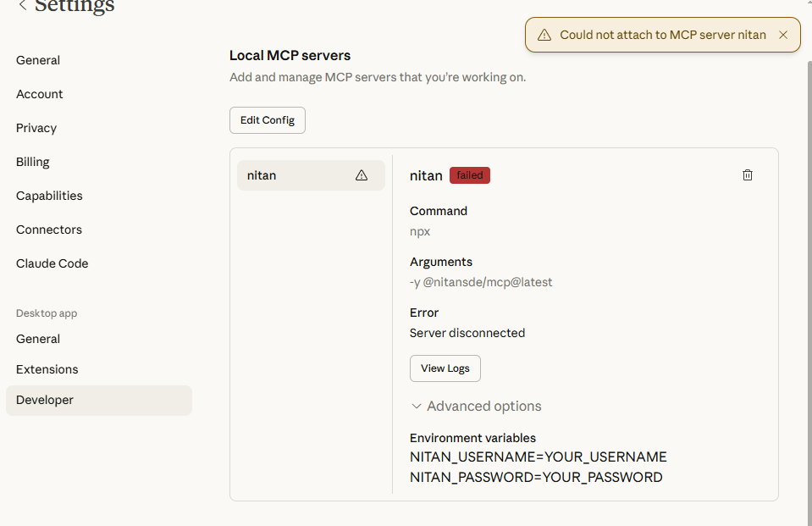
Task: Switch to Claude Code settings
Action: coord(52,263)
